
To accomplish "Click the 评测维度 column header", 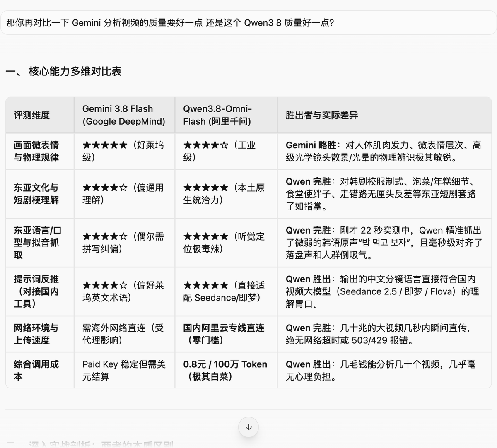I will (40, 115).
